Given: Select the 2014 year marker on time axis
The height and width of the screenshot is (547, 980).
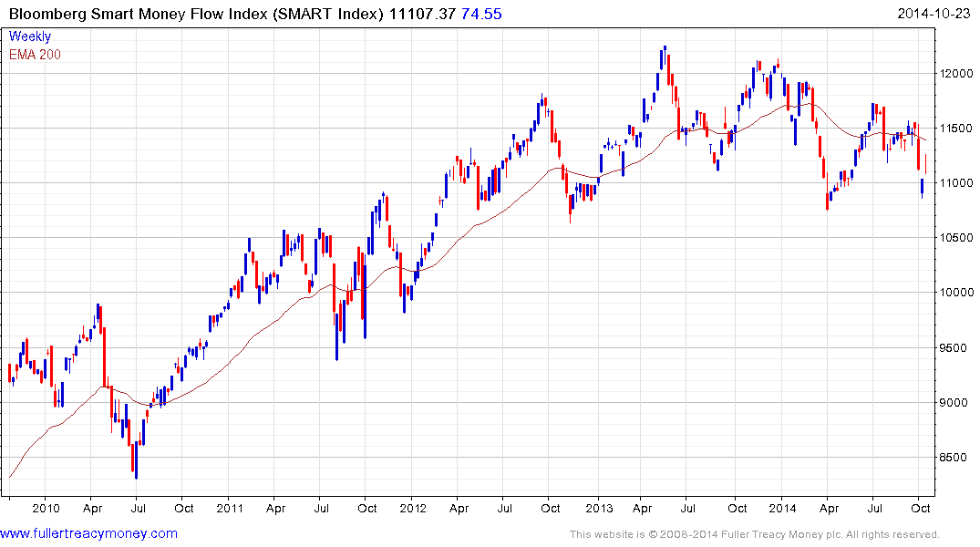Looking at the screenshot, I should 782,508.
